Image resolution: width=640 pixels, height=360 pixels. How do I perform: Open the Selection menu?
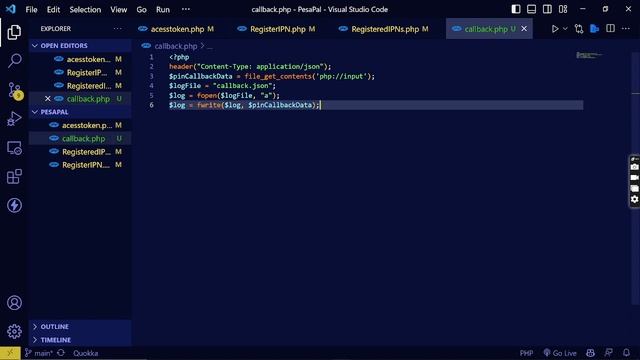[85, 9]
